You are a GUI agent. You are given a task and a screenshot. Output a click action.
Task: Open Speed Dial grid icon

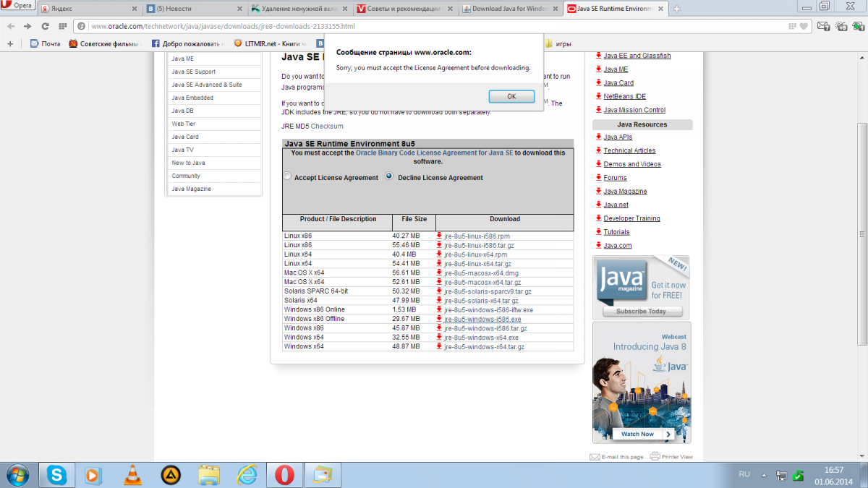pos(62,26)
